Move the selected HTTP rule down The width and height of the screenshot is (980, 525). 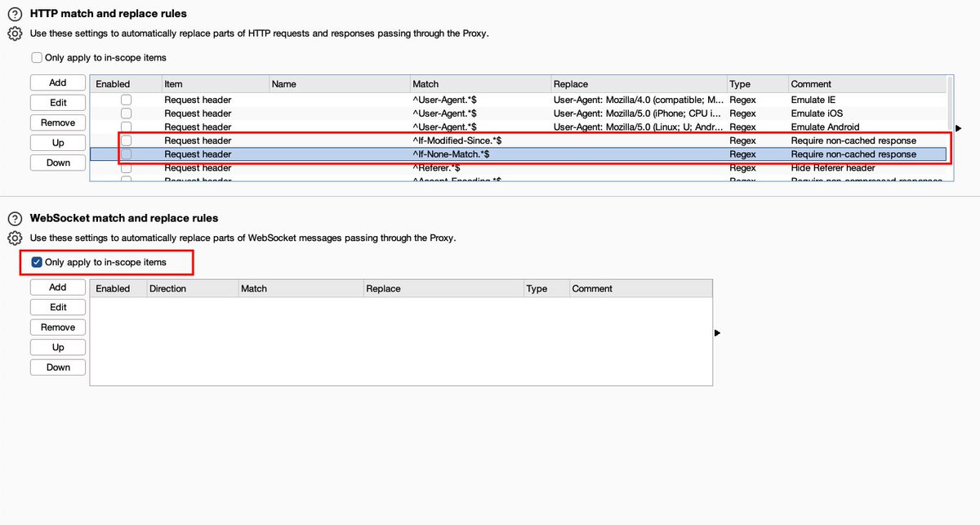[x=58, y=162]
